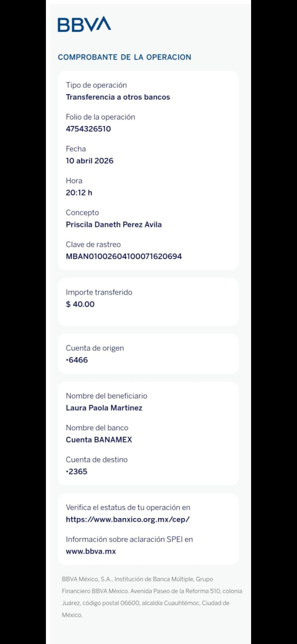Click the Comprobante de la operacion heading
The image size is (297, 644).
click(x=124, y=57)
